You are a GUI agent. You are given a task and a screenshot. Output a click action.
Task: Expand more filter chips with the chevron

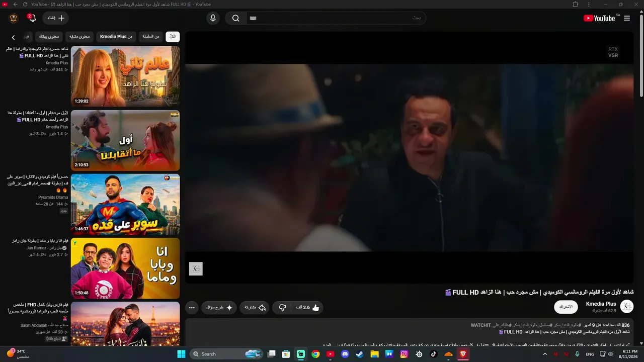(x=13, y=37)
